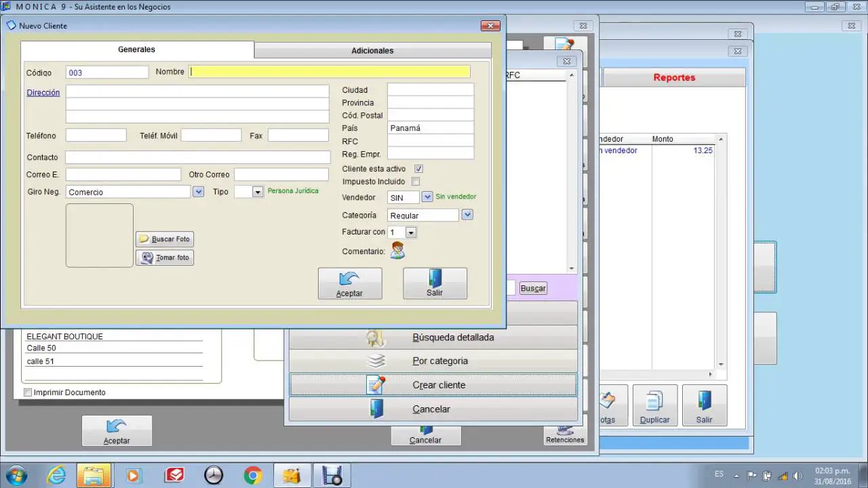Screen dimensions: 868x488
Task: Open the Facturar con dropdown
Action: point(411,232)
